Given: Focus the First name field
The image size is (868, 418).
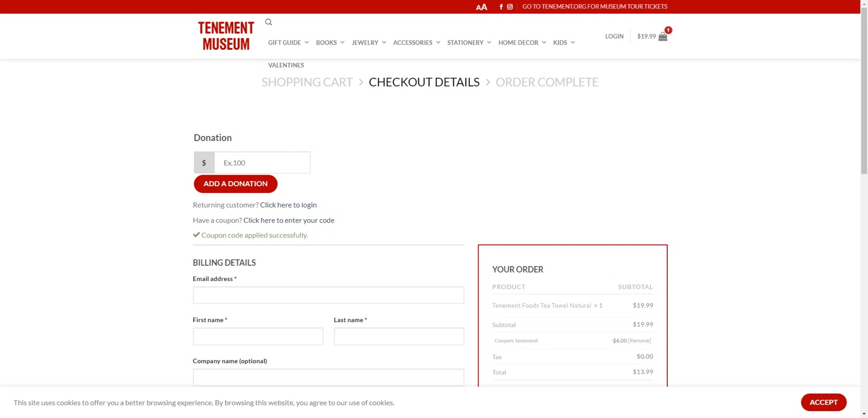Looking at the screenshot, I should click(x=258, y=336).
